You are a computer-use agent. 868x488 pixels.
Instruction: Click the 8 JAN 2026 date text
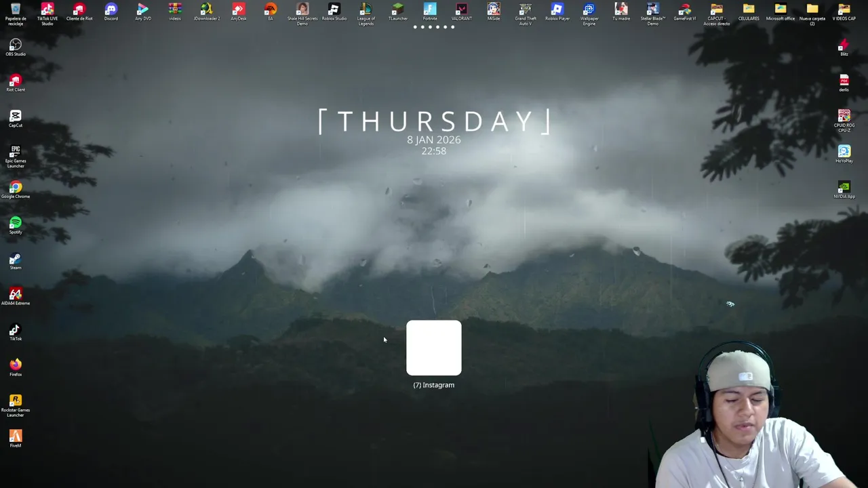pos(434,140)
